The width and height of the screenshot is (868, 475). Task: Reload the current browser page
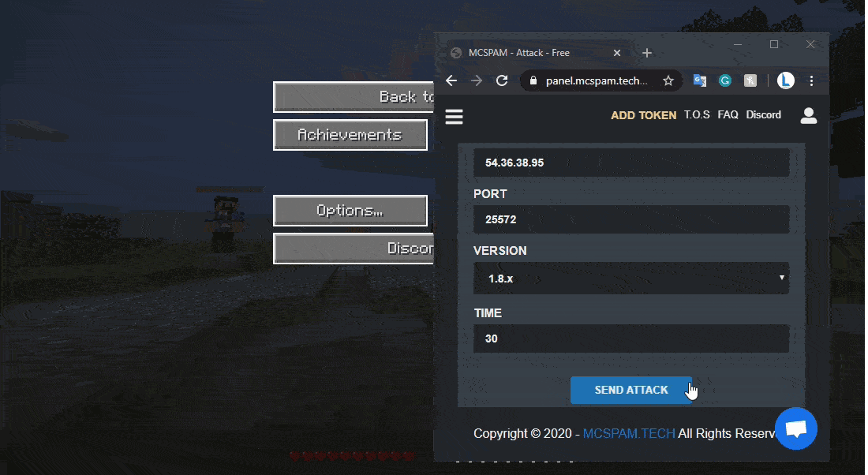(501, 80)
